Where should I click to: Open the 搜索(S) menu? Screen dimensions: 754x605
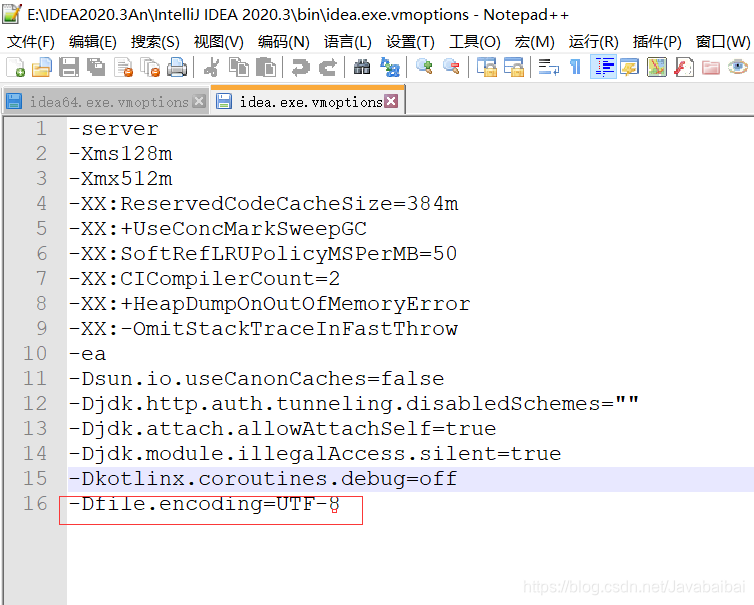(x=155, y=42)
